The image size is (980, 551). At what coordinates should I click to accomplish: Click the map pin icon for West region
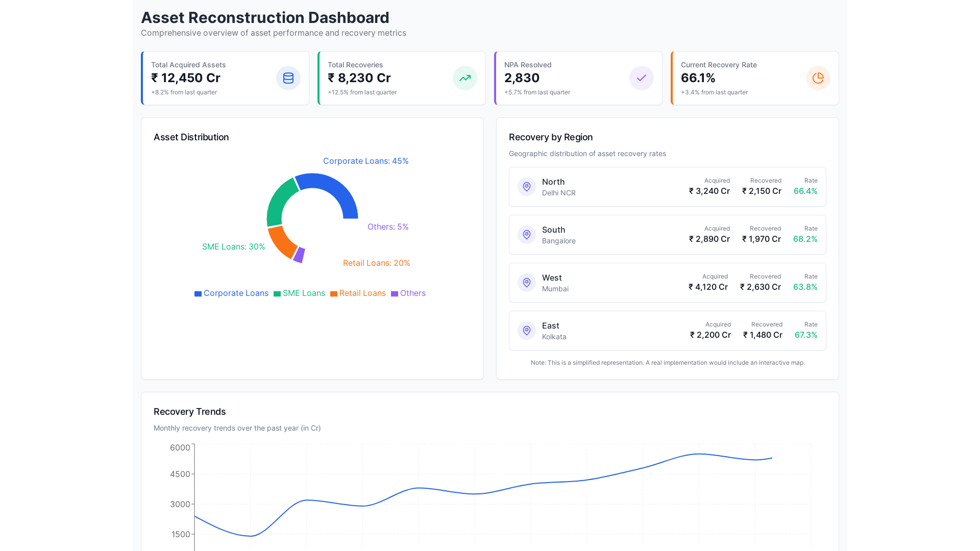[527, 283]
